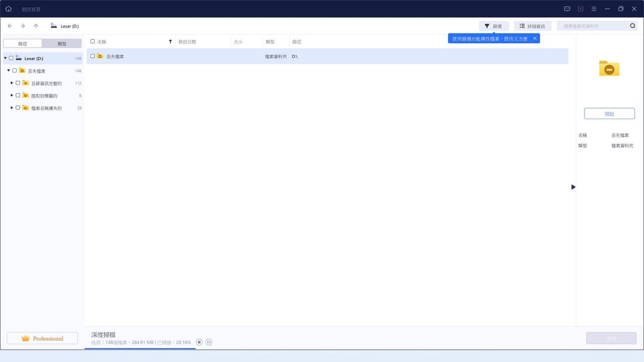Image resolution: width=644 pixels, height=362 pixels.
Task: Switch to the 路徑 tab
Action: point(23,44)
